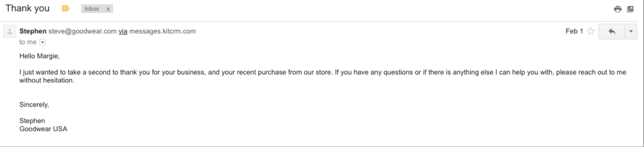
Task: Open the More options arrow beside reply
Action: (x=631, y=32)
